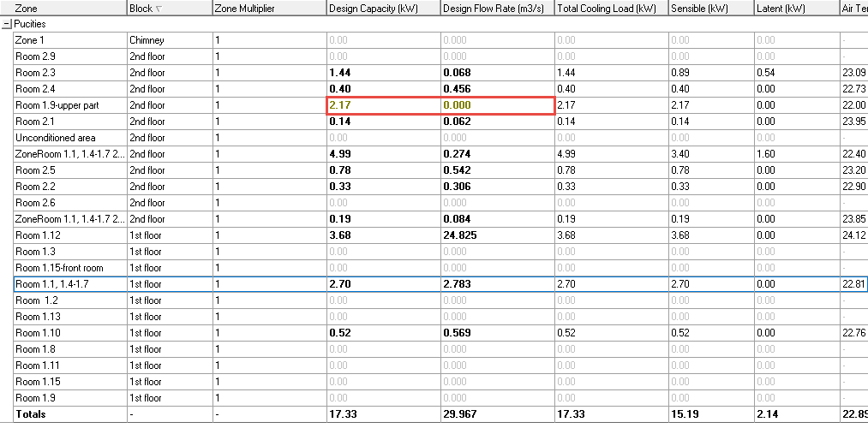868x428 pixels.
Task: Select the Room 1.12 zone name
Action: (39, 235)
